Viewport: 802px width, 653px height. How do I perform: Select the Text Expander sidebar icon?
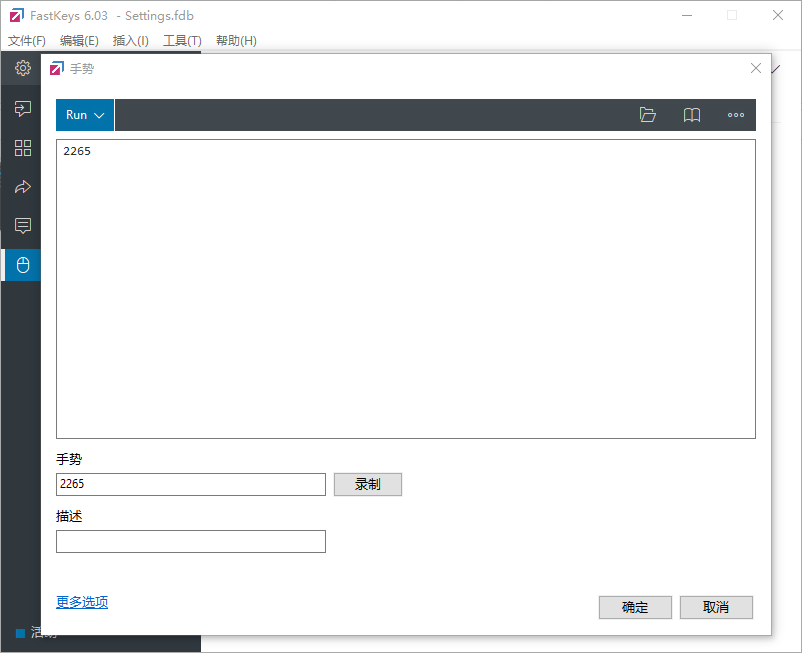pos(21,108)
